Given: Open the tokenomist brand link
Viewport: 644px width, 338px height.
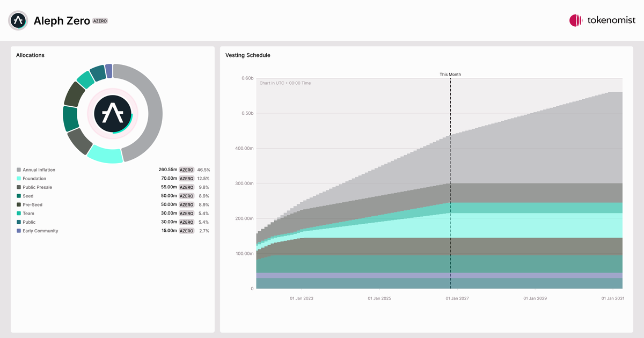Looking at the screenshot, I should tap(603, 20).
